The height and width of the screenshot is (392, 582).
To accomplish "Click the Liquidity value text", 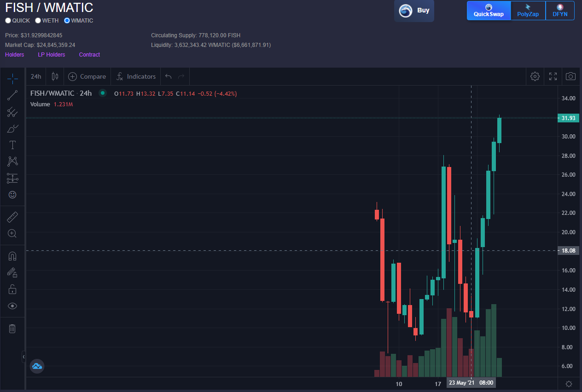I will click(x=211, y=45).
